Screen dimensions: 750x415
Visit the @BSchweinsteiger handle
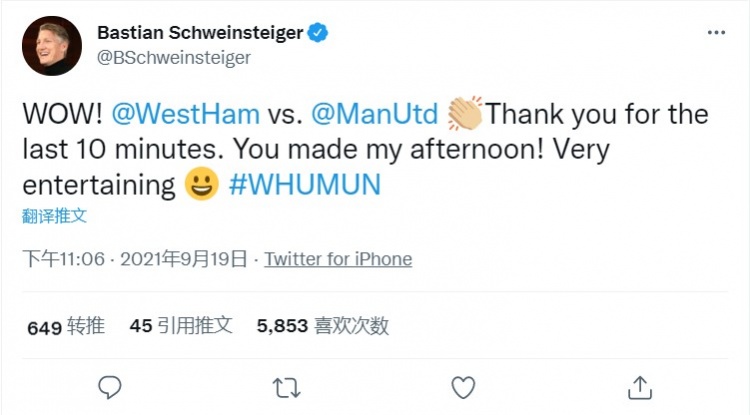click(174, 58)
